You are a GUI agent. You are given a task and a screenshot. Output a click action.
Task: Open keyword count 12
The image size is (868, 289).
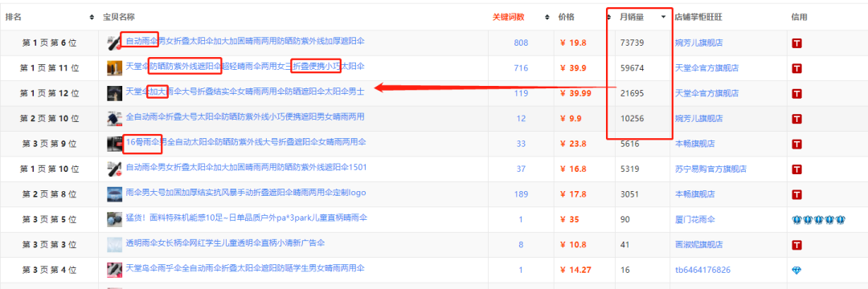[x=521, y=118]
